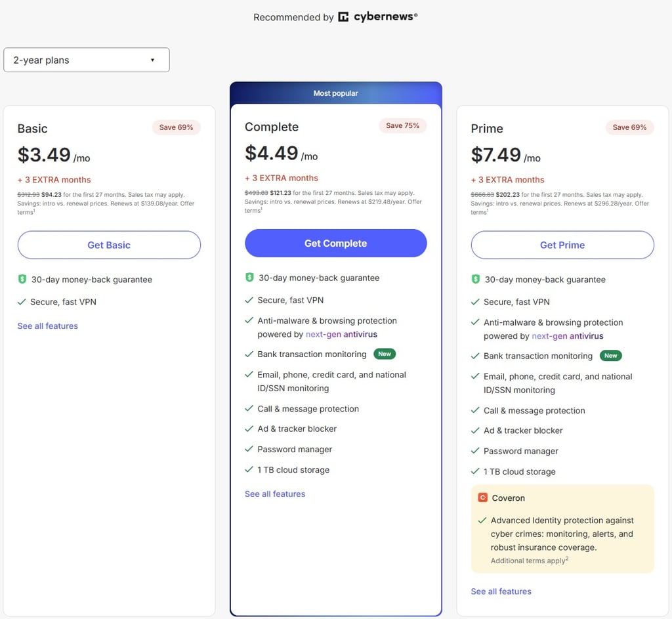The height and width of the screenshot is (619, 672).
Task: Click Complete plan's $121.23 offer terms text
Action: coord(333,202)
